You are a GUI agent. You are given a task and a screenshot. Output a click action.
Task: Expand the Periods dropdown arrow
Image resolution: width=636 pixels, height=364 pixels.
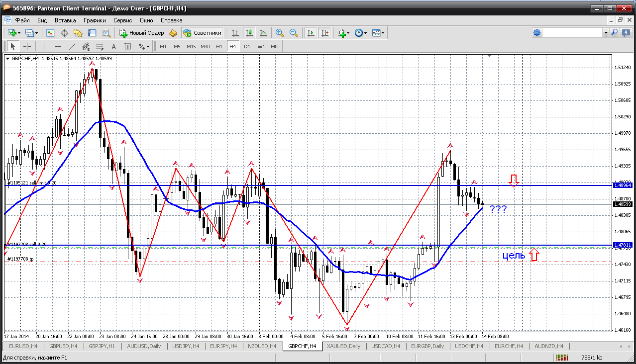366,33
